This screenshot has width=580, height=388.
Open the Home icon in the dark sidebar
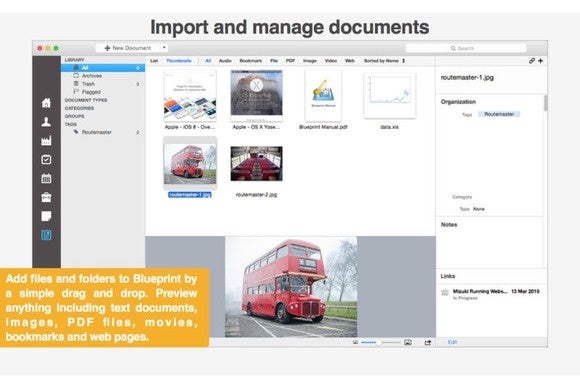[46, 103]
